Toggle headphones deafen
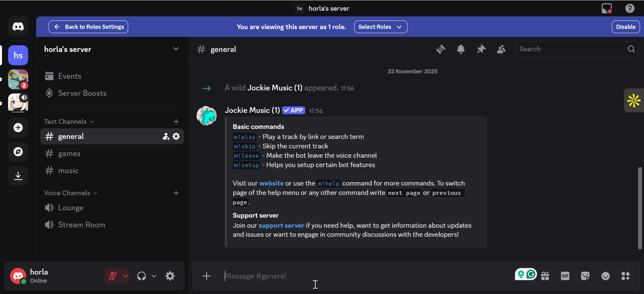 tap(142, 276)
